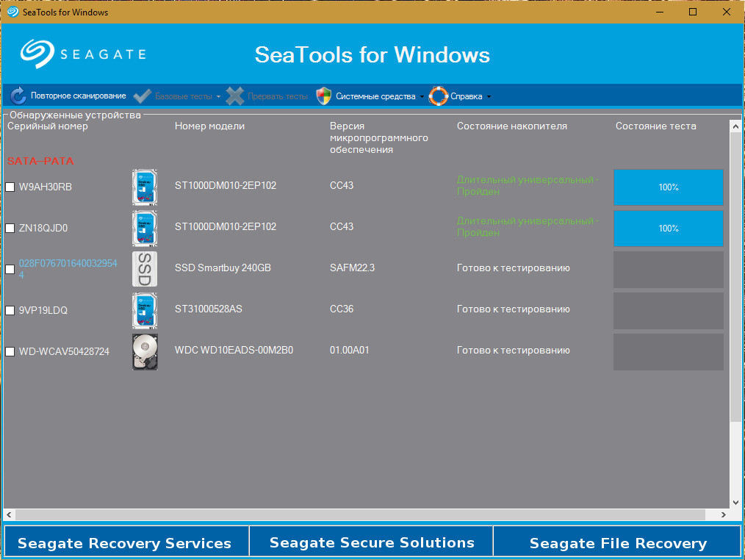Click the Состояние теста column header
The image size is (745, 560).
(655, 126)
